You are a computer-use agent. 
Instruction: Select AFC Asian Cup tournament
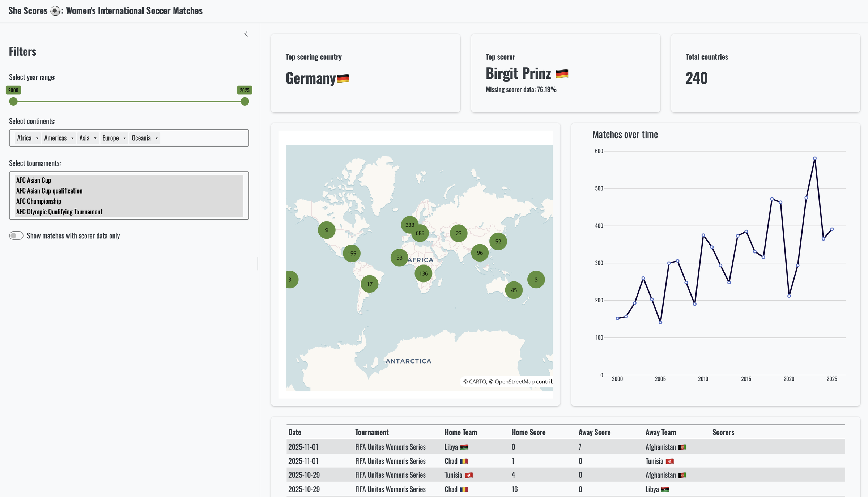click(34, 180)
